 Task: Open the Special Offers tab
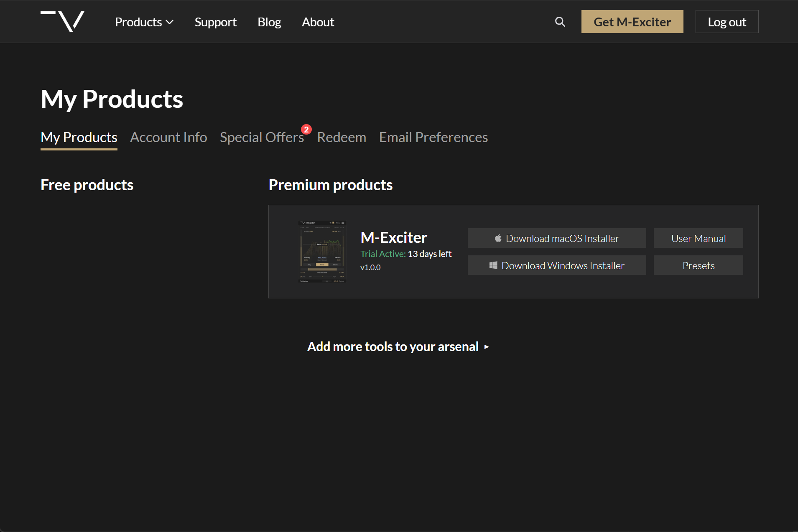[262, 137]
